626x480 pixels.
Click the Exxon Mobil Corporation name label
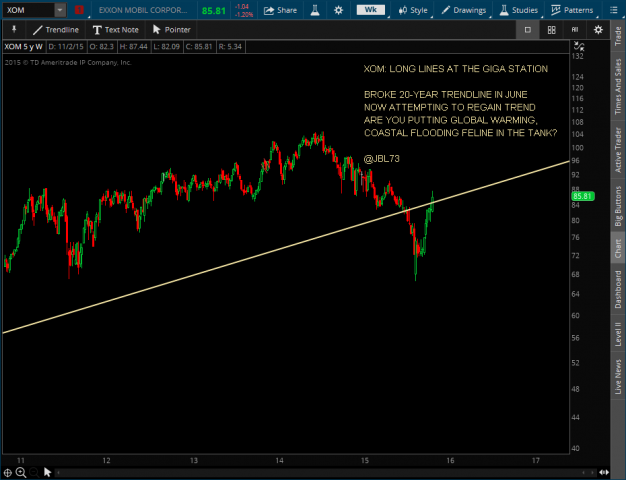coord(143,10)
